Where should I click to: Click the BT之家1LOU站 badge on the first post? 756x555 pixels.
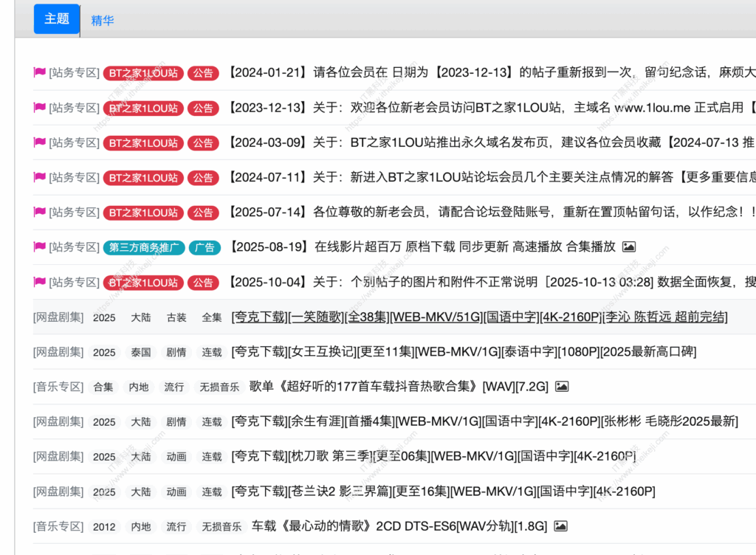pyautogui.click(x=143, y=73)
